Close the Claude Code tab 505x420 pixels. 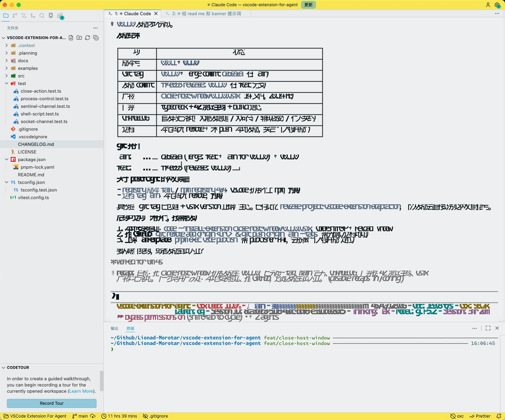[x=156, y=13]
